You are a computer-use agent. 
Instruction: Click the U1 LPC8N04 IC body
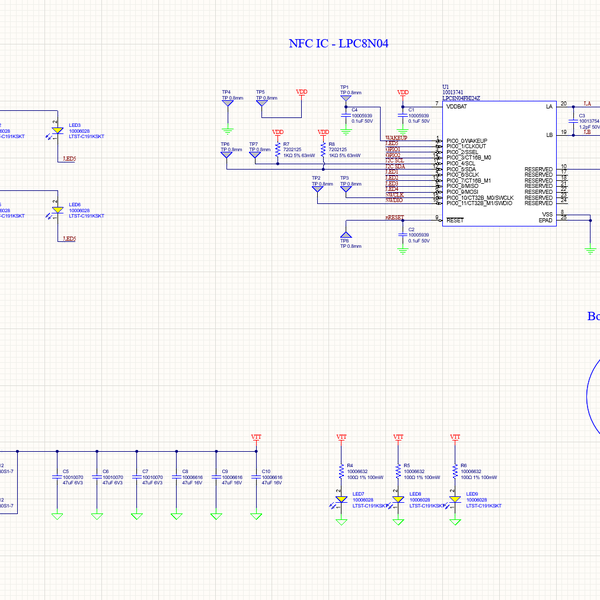[x=499, y=164]
